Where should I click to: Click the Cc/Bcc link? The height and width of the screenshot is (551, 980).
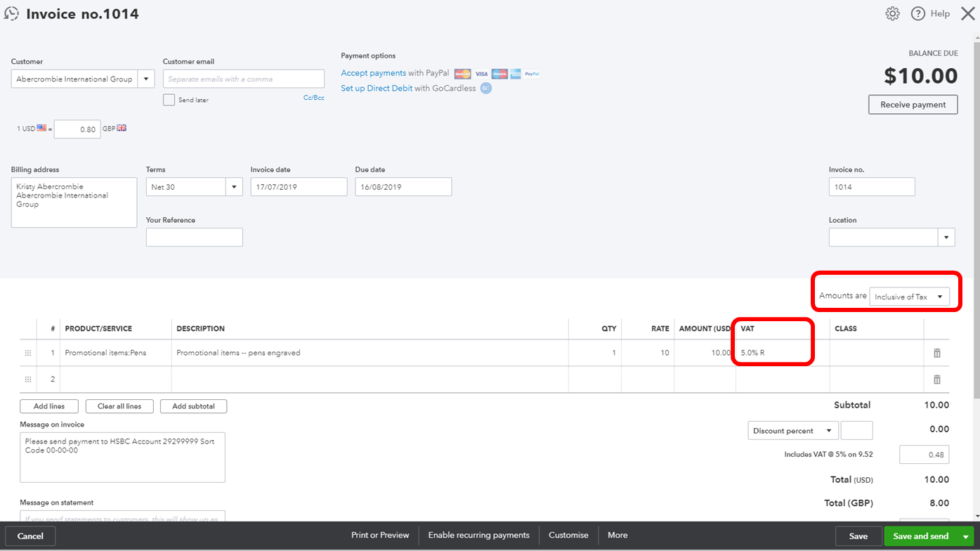click(x=314, y=98)
